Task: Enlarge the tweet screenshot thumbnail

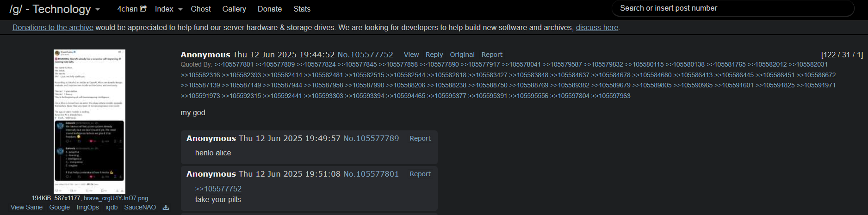Action: click(x=89, y=121)
